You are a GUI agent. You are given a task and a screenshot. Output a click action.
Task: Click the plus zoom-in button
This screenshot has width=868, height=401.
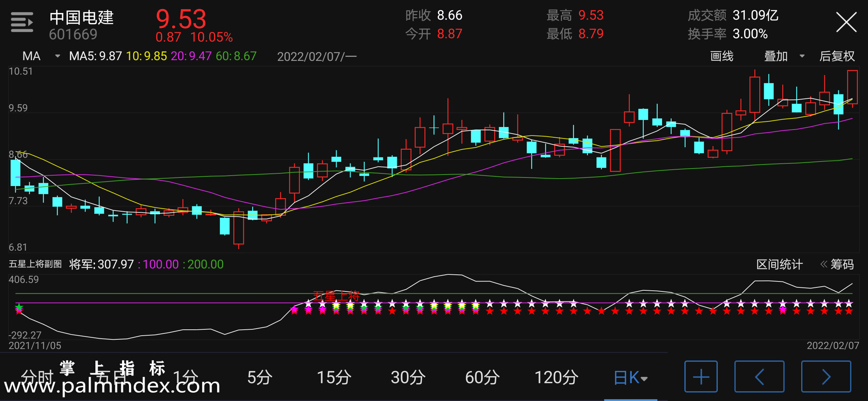(701, 376)
